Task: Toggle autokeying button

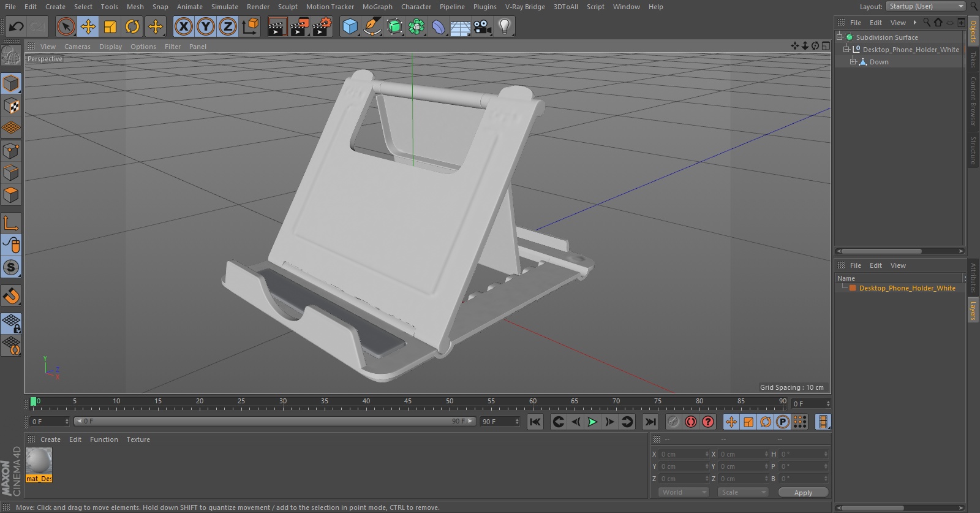Action: [x=690, y=422]
